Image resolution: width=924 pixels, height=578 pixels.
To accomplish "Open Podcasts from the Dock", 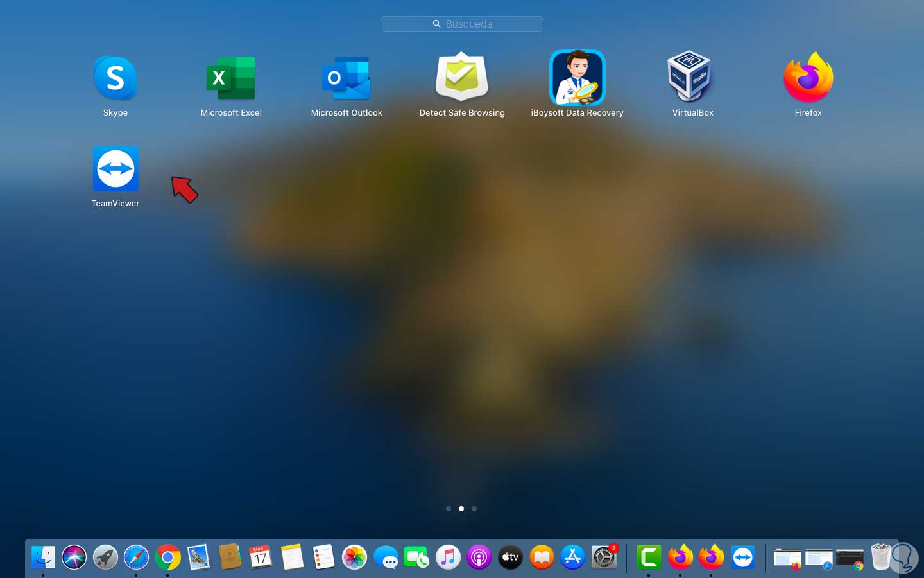I will (x=479, y=557).
